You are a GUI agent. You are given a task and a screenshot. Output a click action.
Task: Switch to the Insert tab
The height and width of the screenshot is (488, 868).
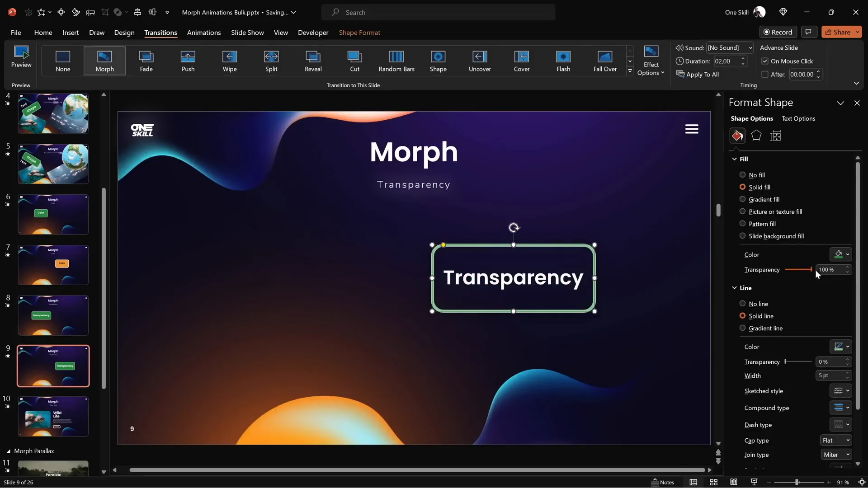[71, 33]
